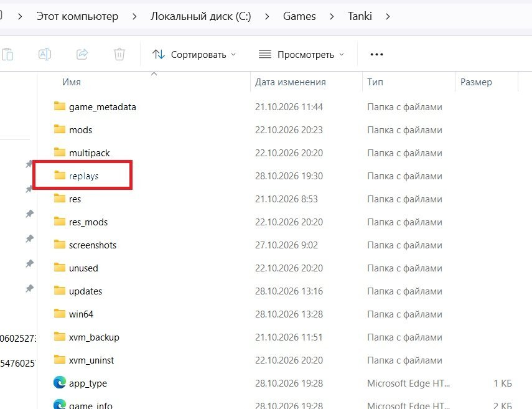
Task: Navigate to Games in the breadcrumb
Action: coord(299,16)
